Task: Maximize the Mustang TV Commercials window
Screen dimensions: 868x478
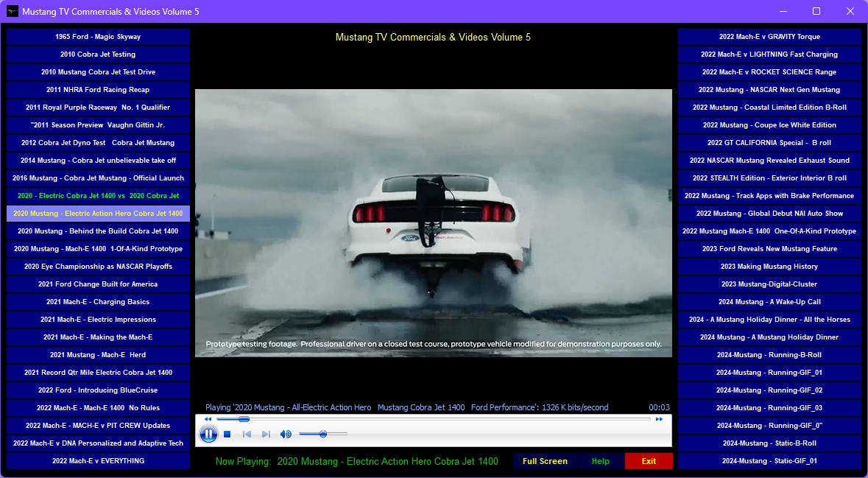Action: click(x=816, y=11)
